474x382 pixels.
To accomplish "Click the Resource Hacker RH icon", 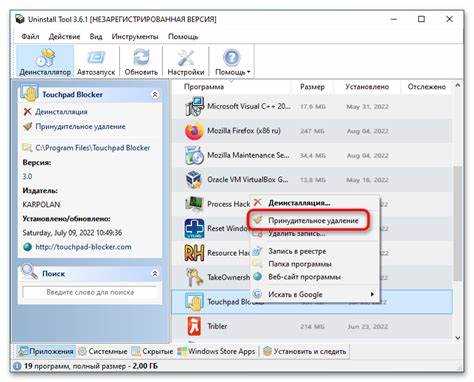I will [194, 253].
